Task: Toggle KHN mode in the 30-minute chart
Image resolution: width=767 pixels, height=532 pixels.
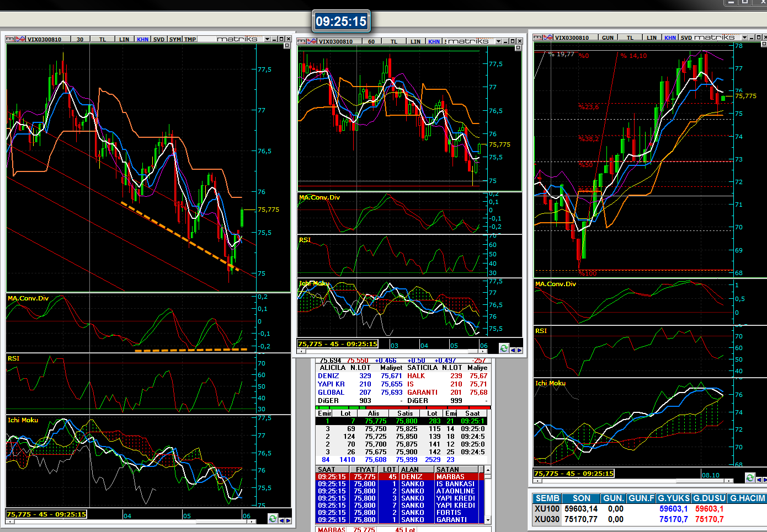Action: (142, 39)
